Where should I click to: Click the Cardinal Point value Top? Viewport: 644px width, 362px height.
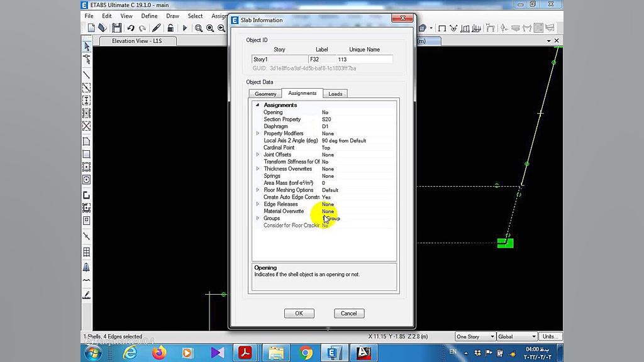coord(326,148)
